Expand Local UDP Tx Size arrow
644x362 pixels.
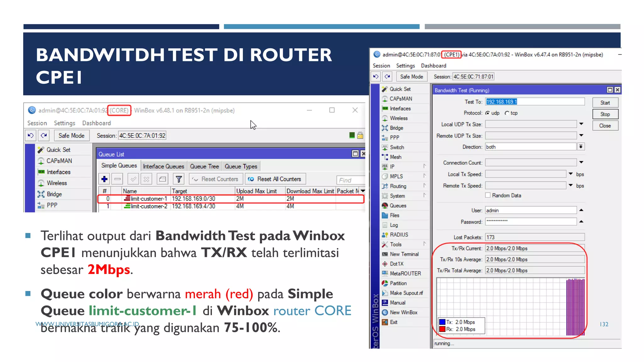(581, 124)
